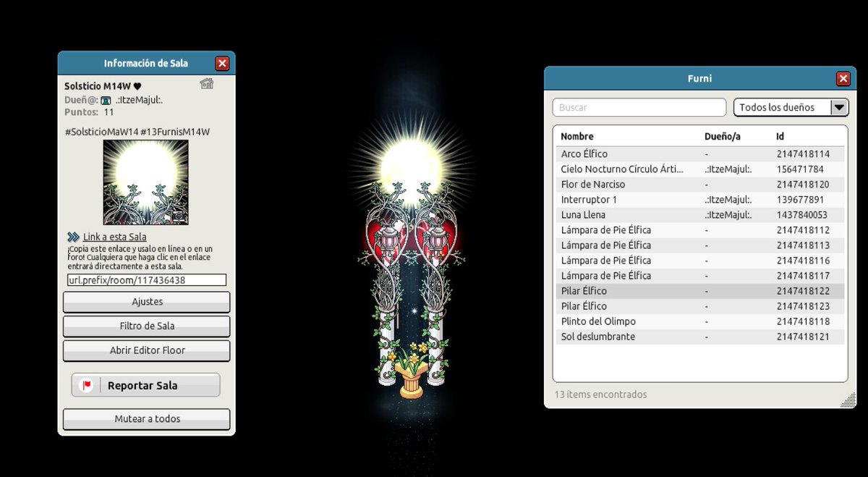This screenshot has height=477, width=868.
Task: Click the id 139677891 cell
Action: pyautogui.click(x=800, y=200)
